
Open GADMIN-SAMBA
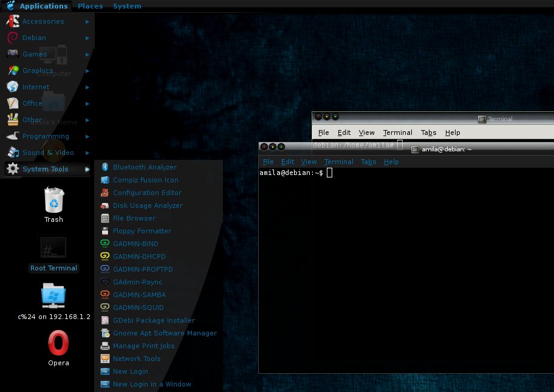coord(139,294)
